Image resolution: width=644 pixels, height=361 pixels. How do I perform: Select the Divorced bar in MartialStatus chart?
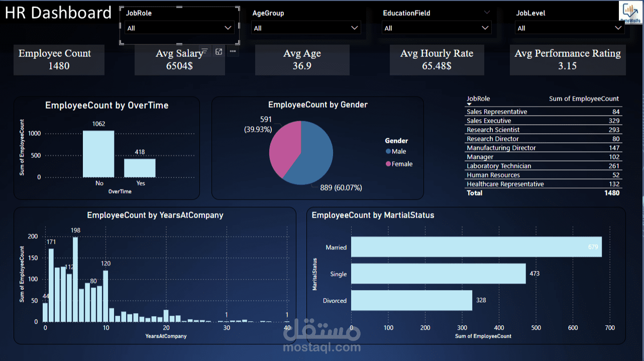(x=412, y=300)
